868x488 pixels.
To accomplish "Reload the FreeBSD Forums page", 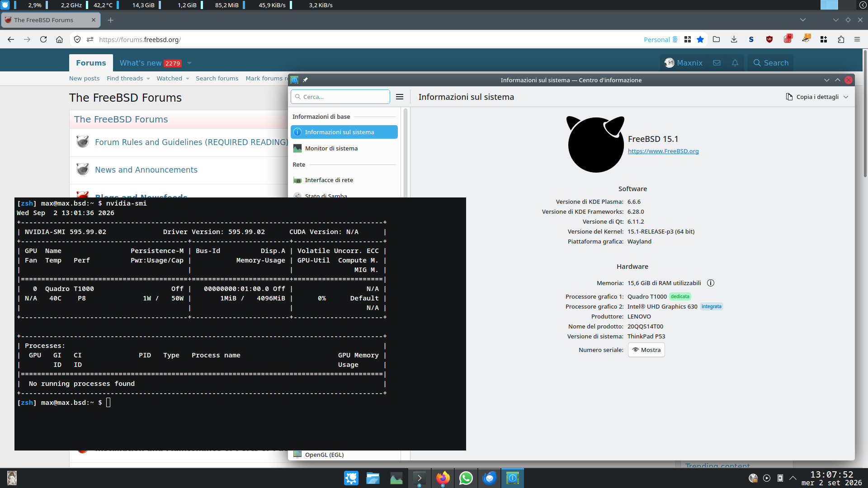I will tap(43, 40).
